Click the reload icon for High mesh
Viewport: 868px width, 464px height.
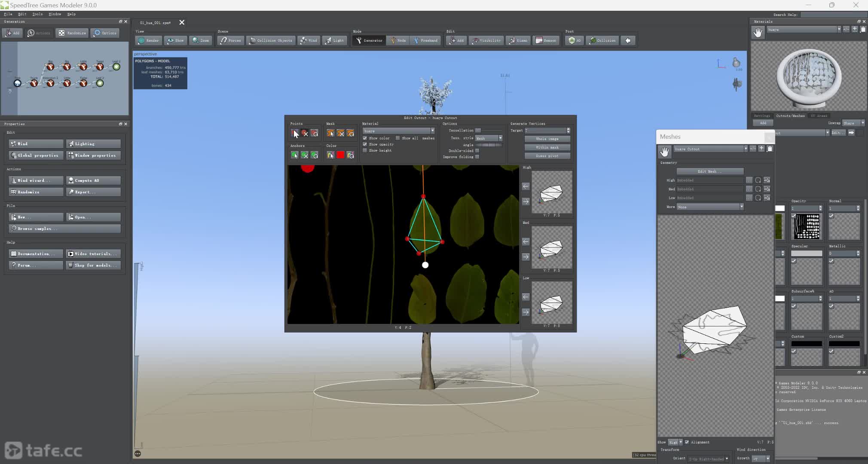click(x=758, y=180)
